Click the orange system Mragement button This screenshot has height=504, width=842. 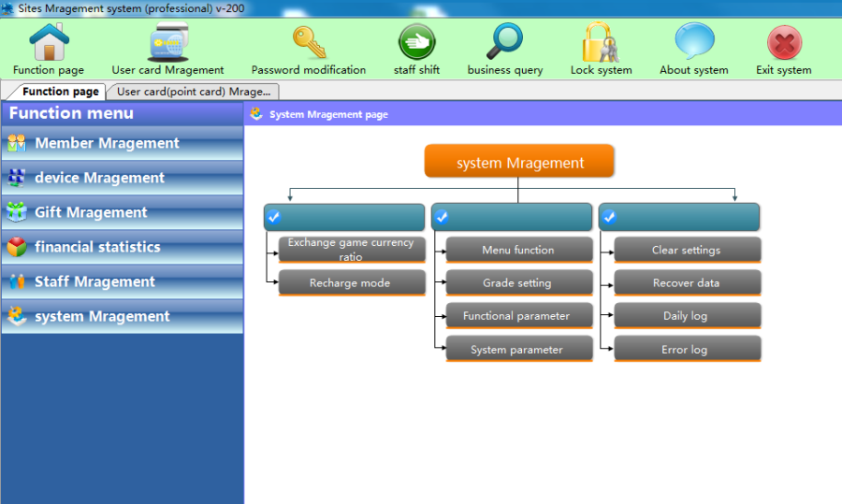[x=519, y=161]
